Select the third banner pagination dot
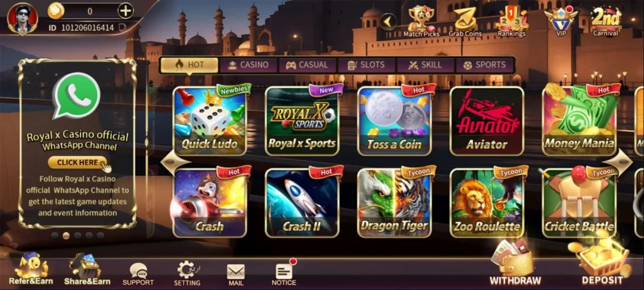This screenshot has height=290, width=644. [77, 236]
